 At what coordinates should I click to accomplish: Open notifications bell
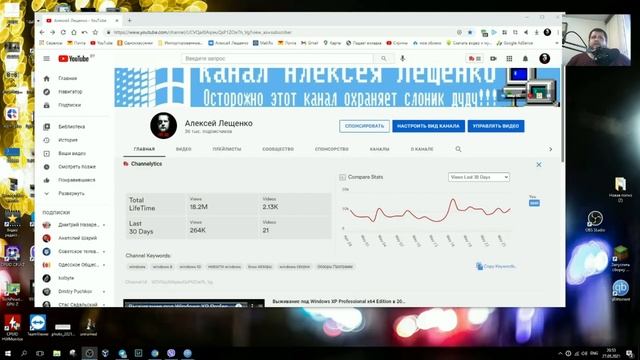[525, 59]
